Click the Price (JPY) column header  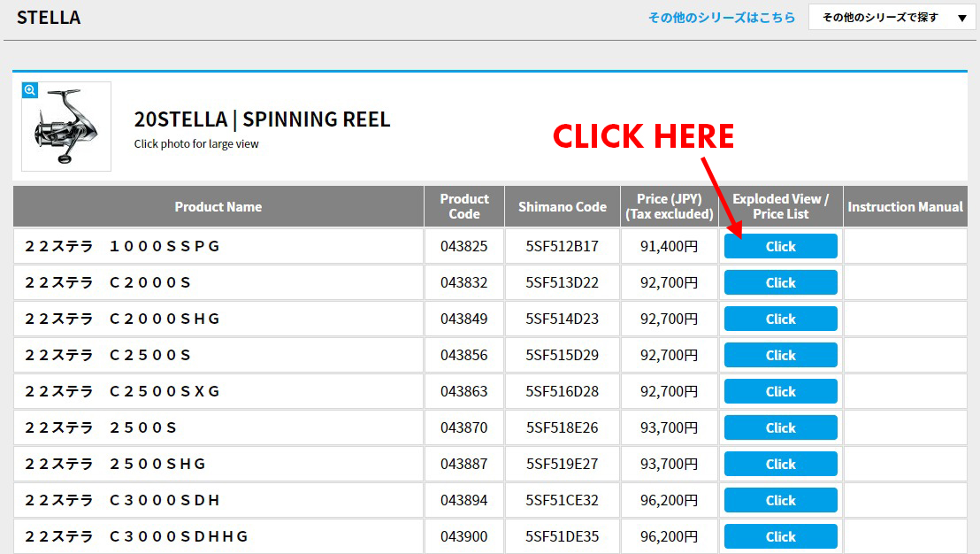tap(670, 206)
